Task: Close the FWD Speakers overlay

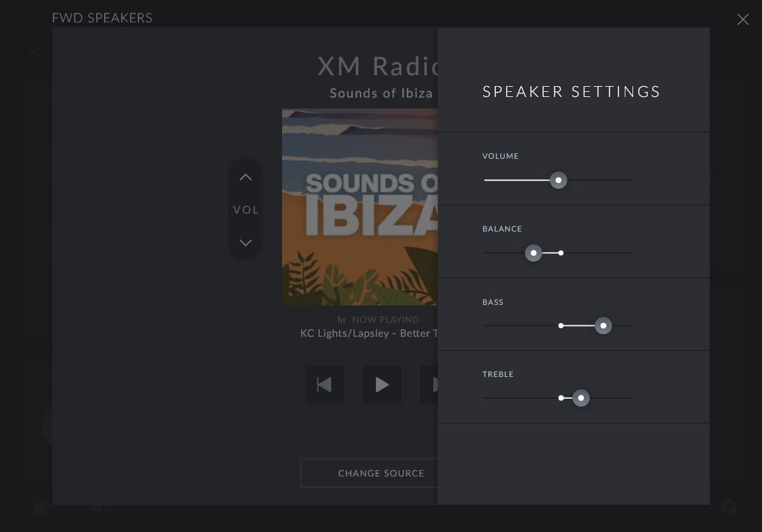Action: point(743,20)
